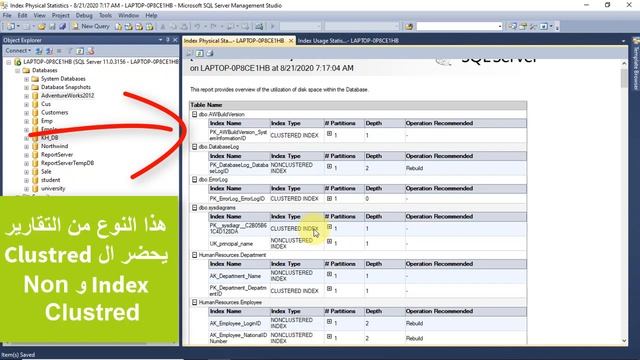Expand the AdventureWorks2012 database node
Screen dimensions: 640x360
pyautogui.click(x=27, y=96)
